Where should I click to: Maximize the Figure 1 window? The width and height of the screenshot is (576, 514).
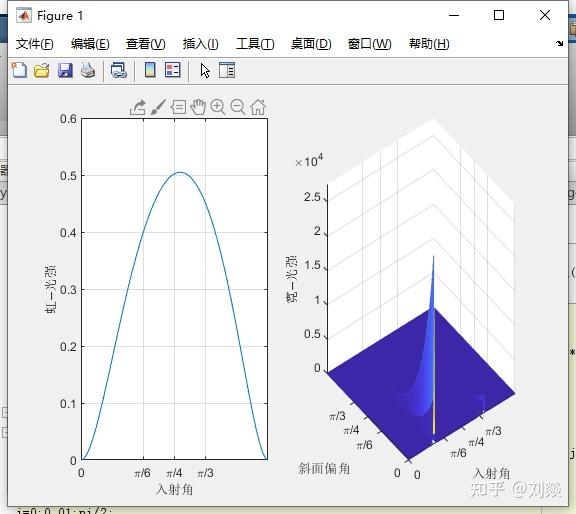click(x=499, y=15)
